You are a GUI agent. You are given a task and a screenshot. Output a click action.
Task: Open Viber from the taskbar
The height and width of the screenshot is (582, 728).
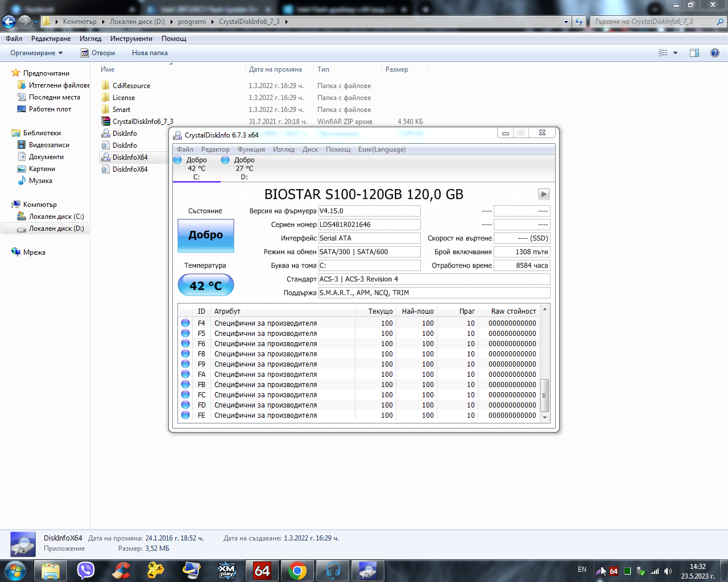click(86, 570)
